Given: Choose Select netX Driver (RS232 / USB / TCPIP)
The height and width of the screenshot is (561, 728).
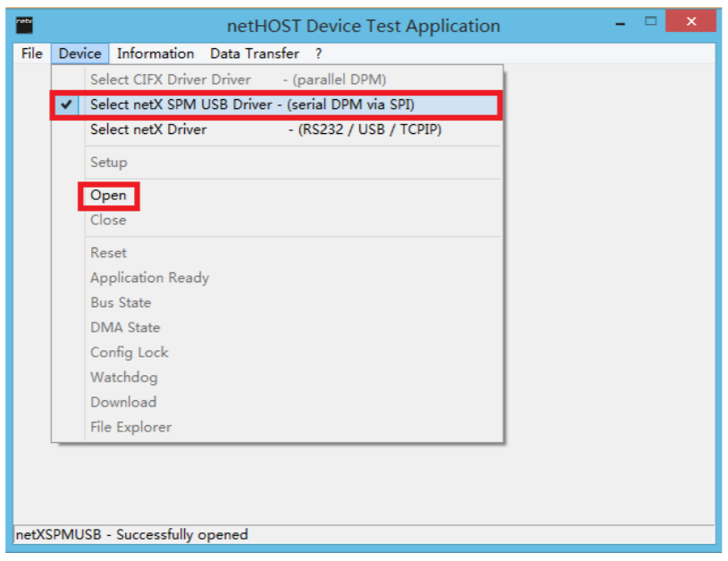Looking at the screenshot, I should click(x=277, y=130).
